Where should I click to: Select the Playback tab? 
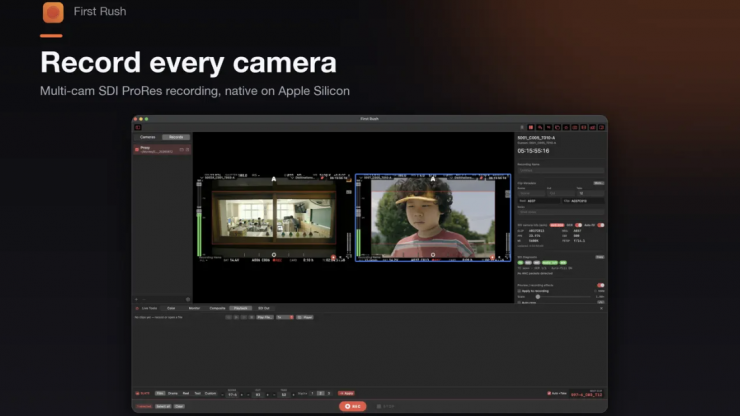click(241, 308)
